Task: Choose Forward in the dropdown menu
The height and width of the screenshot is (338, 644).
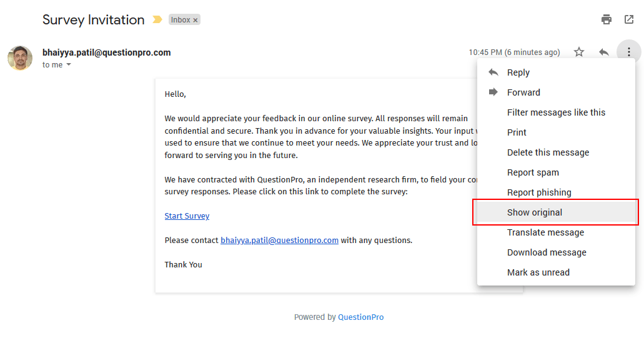Action: (x=523, y=92)
